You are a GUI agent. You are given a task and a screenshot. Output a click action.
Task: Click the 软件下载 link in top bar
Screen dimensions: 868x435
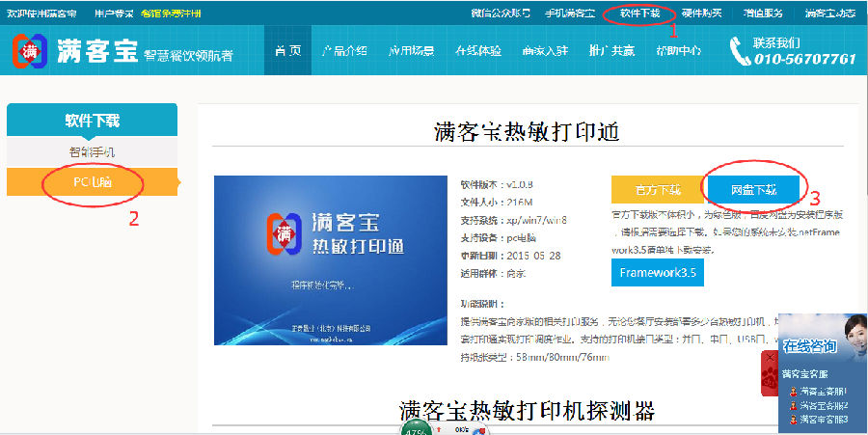[640, 14]
